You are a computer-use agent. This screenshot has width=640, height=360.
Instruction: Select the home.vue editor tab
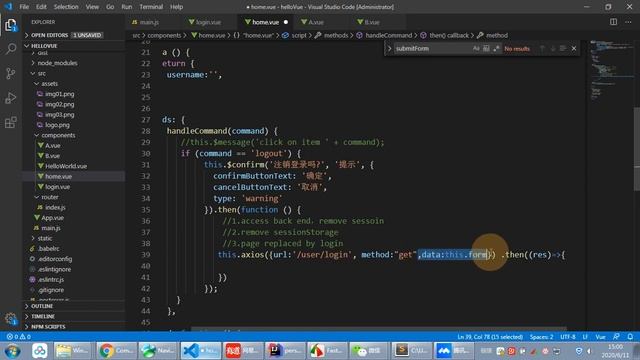[x=266, y=22]
